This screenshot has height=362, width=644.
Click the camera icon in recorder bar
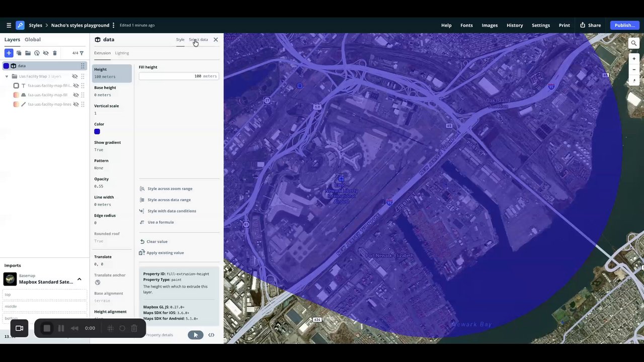coord(19,328)
